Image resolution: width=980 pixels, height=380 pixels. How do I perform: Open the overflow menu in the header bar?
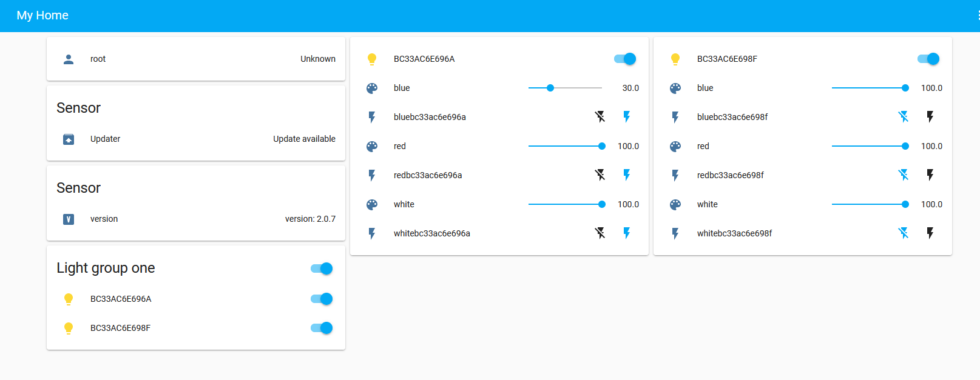click(x=978, y=15)
